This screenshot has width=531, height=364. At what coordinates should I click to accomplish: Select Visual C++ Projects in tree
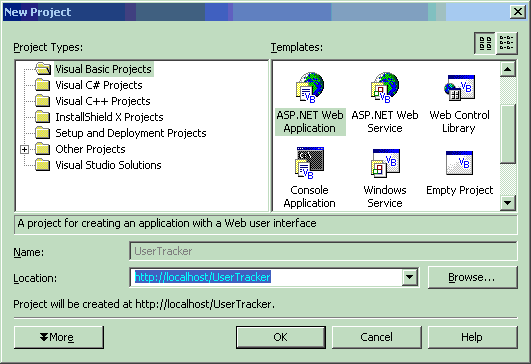(x=103, y=101)
